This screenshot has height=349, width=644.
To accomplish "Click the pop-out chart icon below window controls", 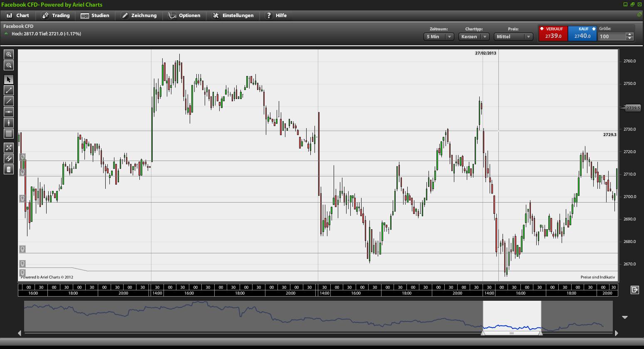I will tap(639, 15).
